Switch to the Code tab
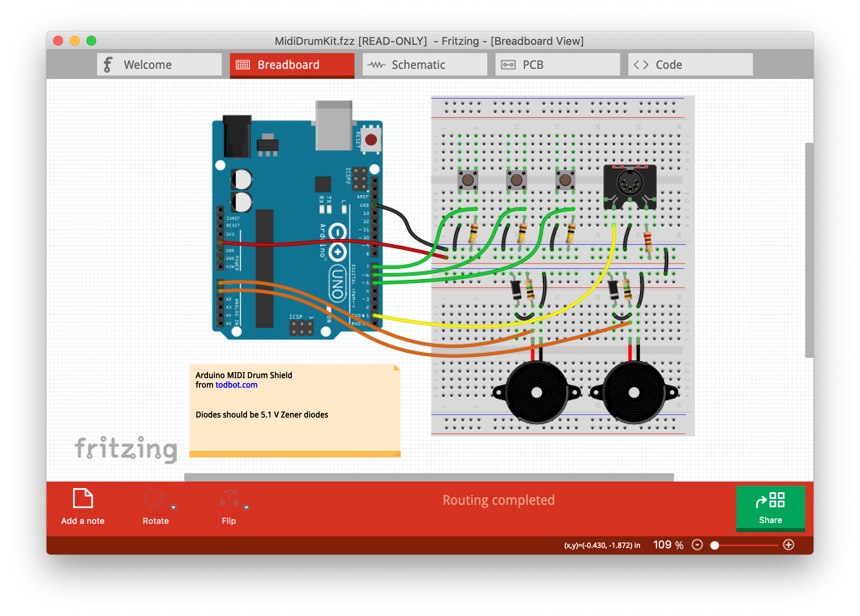Screen dimensions: 860x616 pos(691,65)
